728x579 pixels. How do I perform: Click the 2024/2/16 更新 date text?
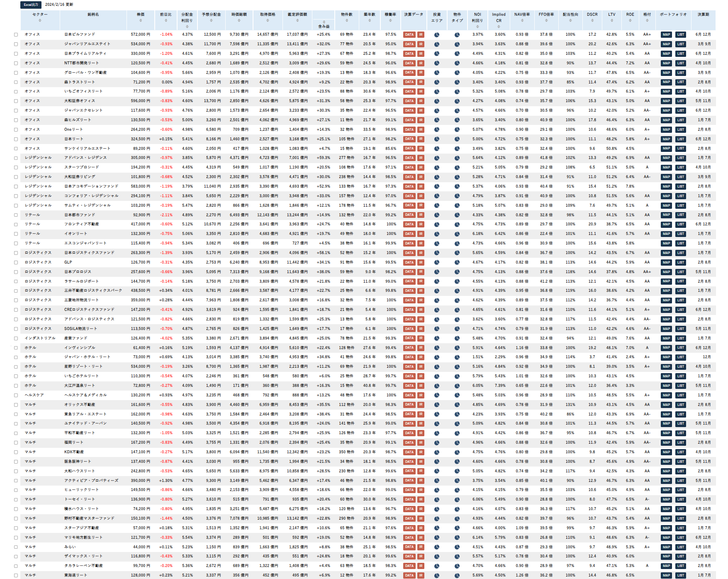click(59, 5)
